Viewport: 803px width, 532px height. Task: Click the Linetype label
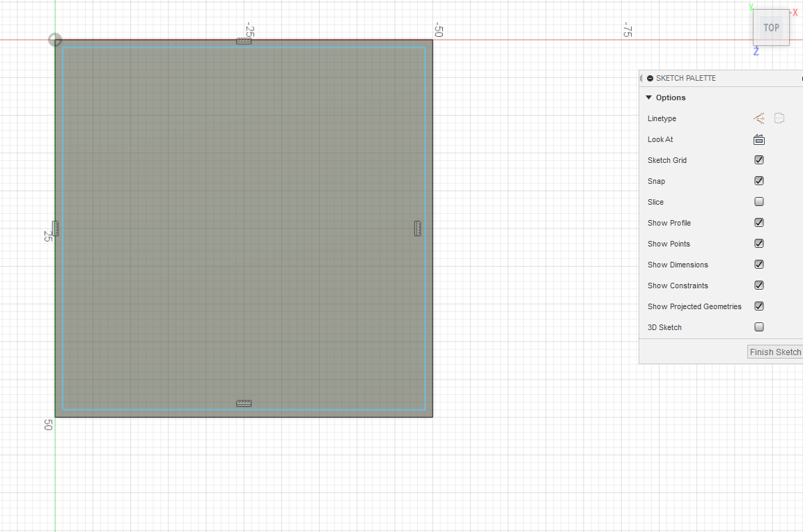[x=662, y=118]
